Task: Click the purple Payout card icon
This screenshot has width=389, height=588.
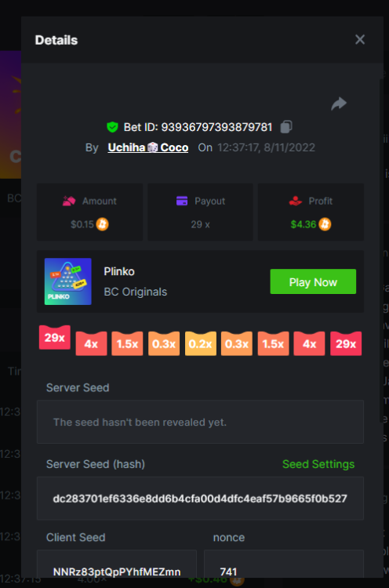Action: click(x=182, y=201)
